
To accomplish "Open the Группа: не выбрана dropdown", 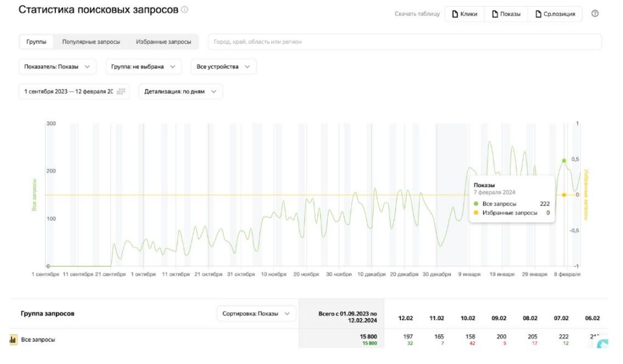I will coord(144,67).
